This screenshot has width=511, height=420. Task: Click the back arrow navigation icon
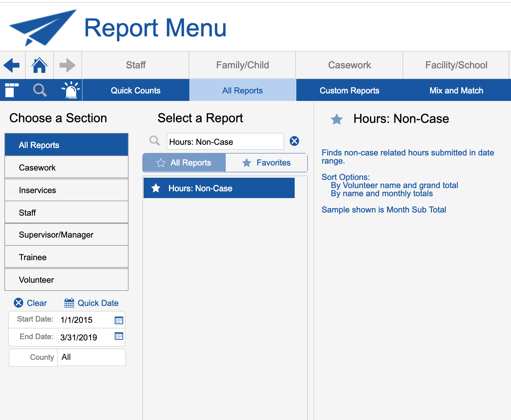(12, 65)
